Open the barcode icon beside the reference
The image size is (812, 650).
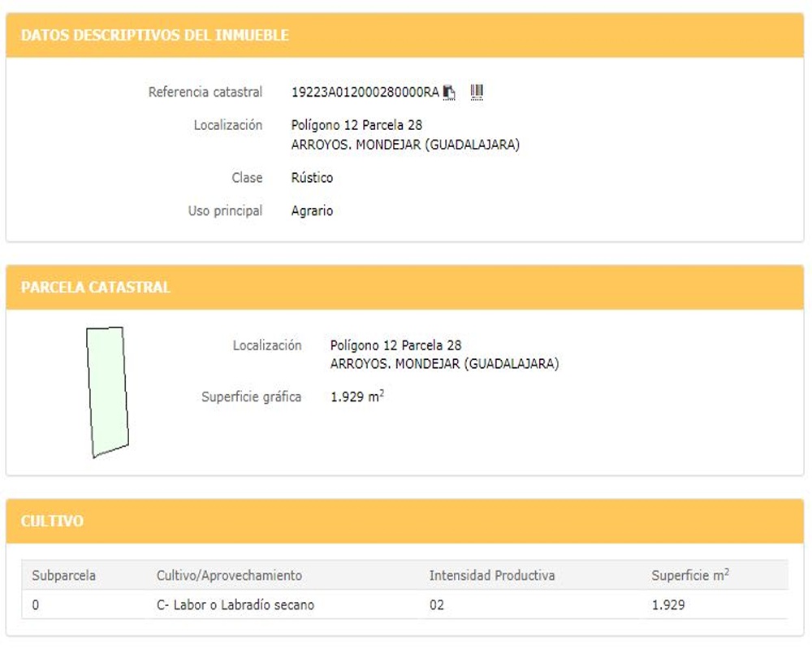[x=477, y=93]
